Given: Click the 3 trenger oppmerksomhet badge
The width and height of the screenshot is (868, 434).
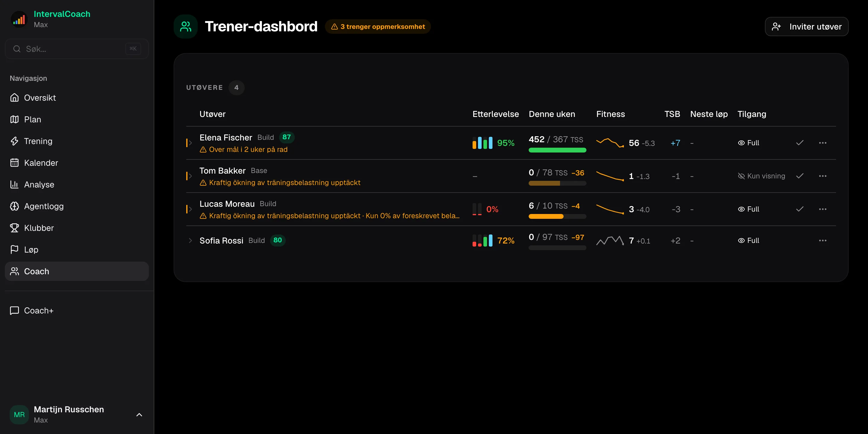Looking at the screenshot, I should (x=378, y=27).
